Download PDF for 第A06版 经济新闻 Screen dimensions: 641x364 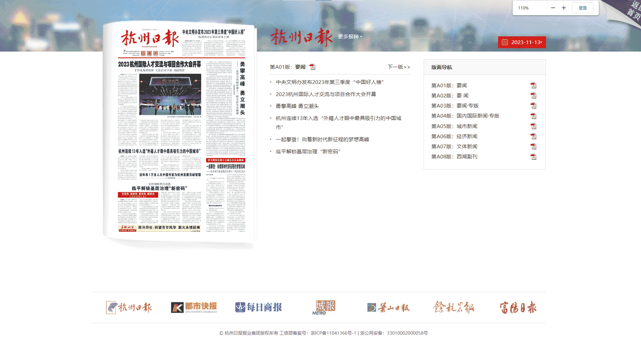click(533, 136)
